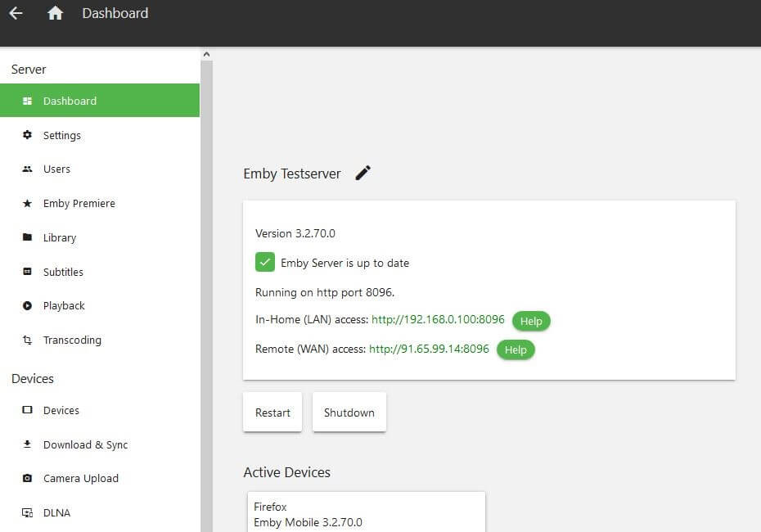Image resolution: width=761 pixels, height=532 pixels.
Task: Click the Playback play-circle icon
Action: click(x=27, y=306)
